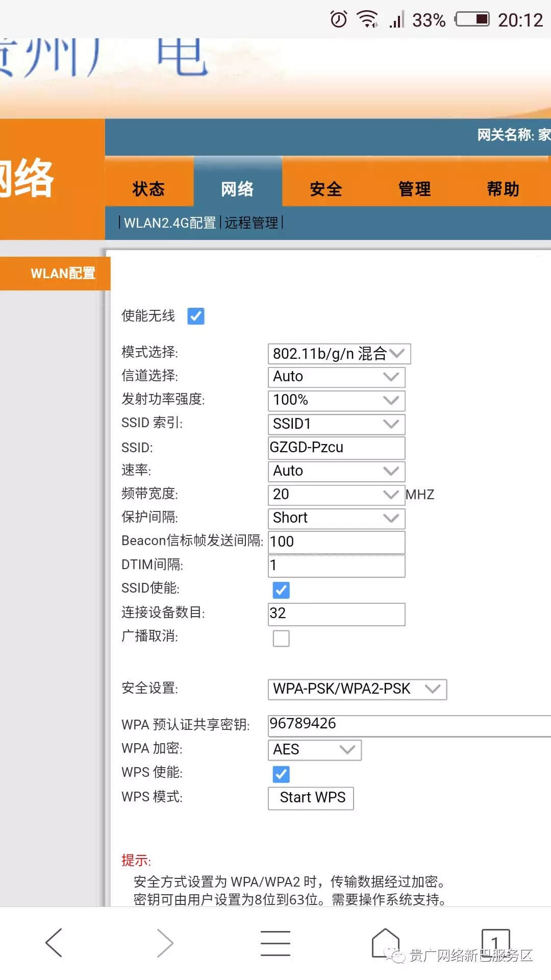Enable the 广播取消 checkbox
The height and width of the screenshot is (980, 551).
point(281,638)
